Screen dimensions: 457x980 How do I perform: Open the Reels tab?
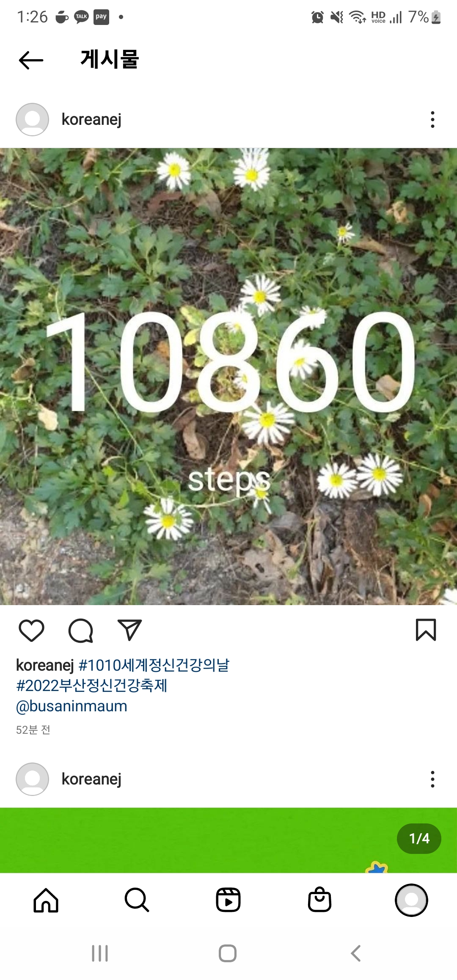click(228, 900)
